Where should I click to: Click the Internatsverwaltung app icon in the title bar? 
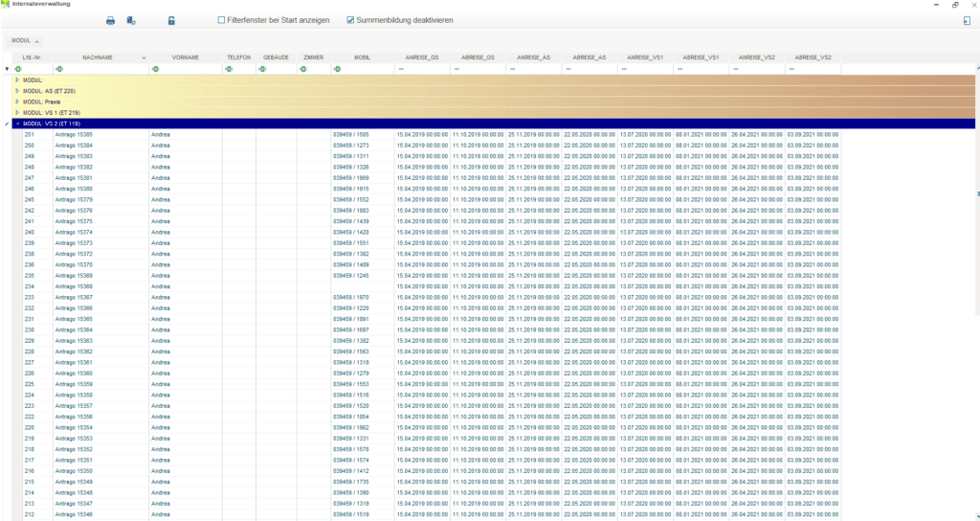[6, 4]
